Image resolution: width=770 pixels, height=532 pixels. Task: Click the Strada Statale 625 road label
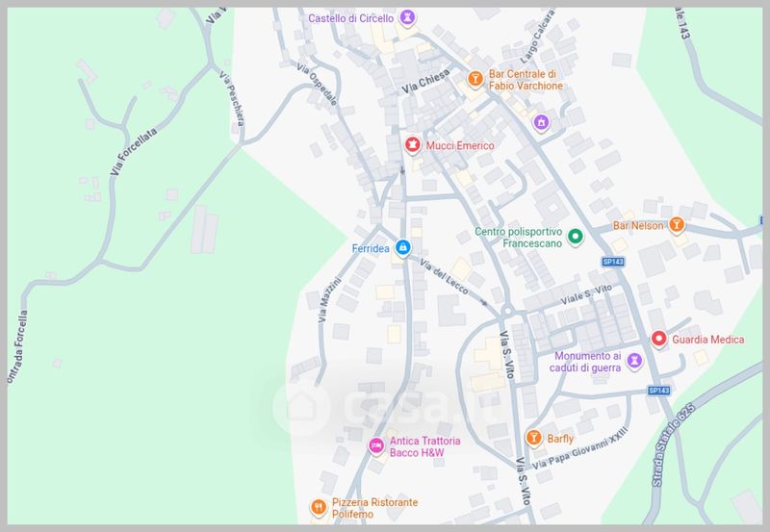tap(673, 445)
